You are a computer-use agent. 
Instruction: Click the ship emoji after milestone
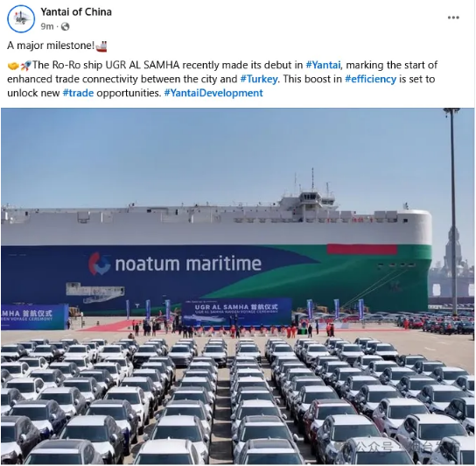(101, 46)
